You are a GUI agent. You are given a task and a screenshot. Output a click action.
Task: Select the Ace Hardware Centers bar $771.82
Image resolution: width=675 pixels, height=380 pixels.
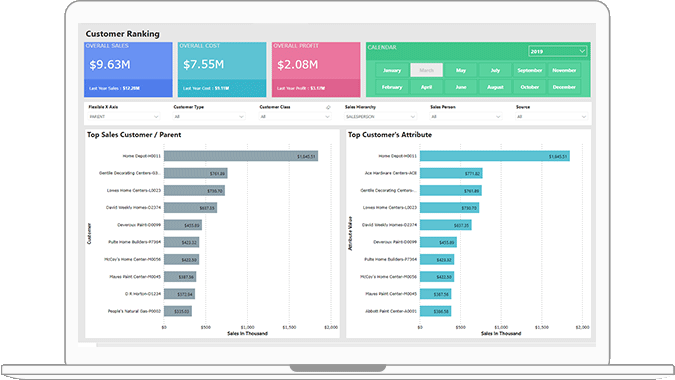451,173
